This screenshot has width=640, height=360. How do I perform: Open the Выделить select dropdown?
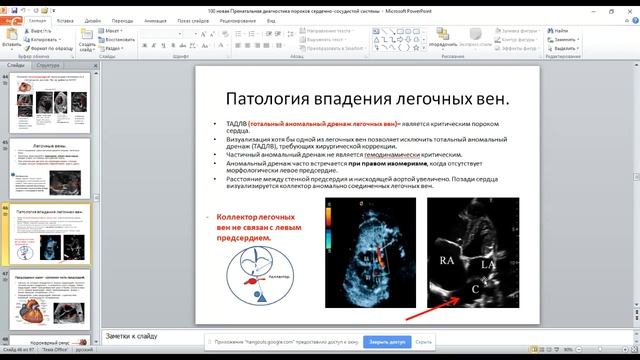[563, 48]
